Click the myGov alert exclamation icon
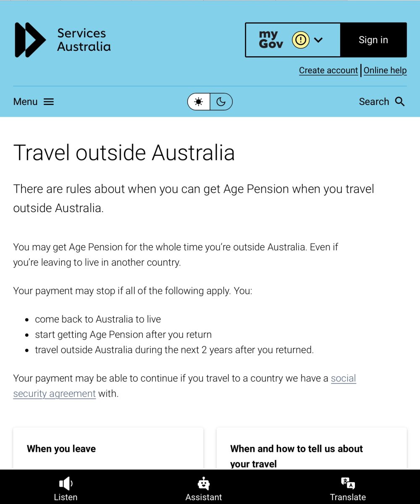The image size is (420, 504). (x=301, y=40)
